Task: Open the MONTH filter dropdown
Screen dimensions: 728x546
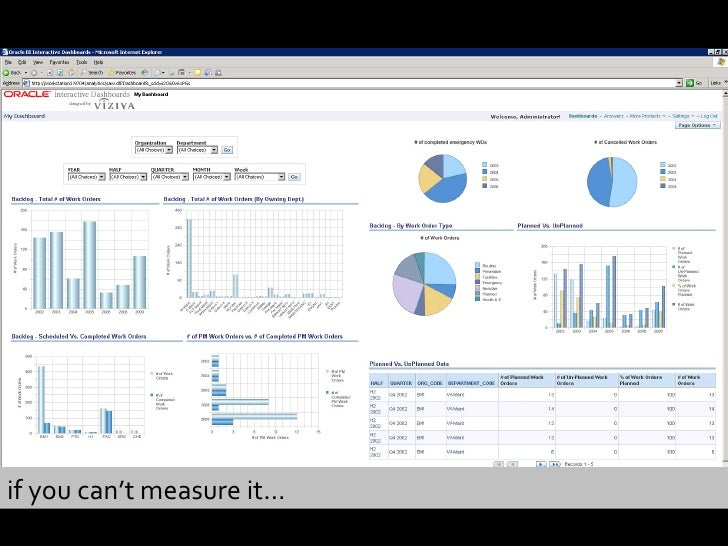Action: tap(212, 177)
